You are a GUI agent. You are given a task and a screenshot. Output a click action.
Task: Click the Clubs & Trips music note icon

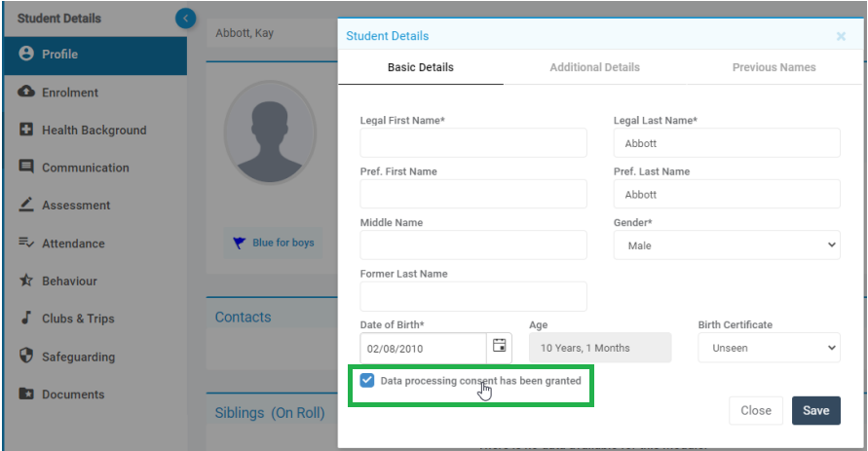coord(26,318)
